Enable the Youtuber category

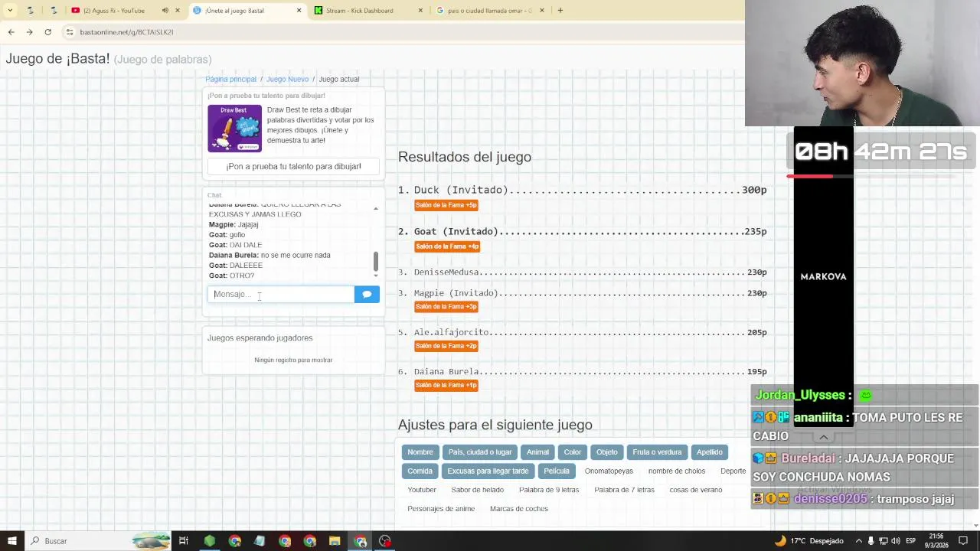tap(422, 490)
